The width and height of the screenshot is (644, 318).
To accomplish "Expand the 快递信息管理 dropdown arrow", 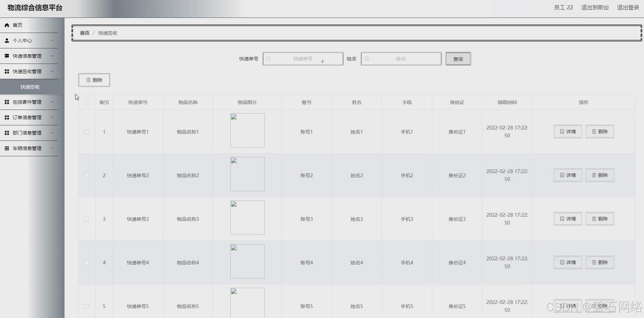I will pos(52,56).
